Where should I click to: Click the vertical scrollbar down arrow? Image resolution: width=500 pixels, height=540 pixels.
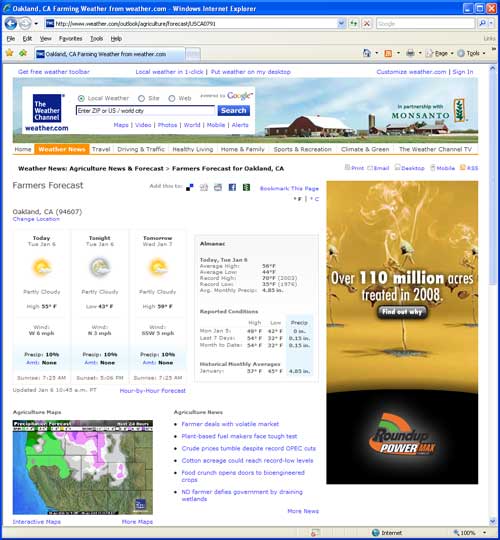click(492, 521)
